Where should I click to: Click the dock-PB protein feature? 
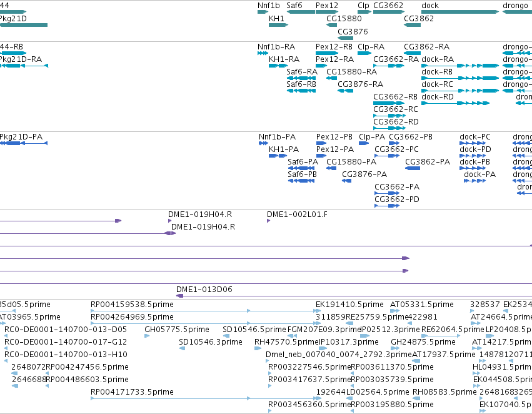(473, 168)
